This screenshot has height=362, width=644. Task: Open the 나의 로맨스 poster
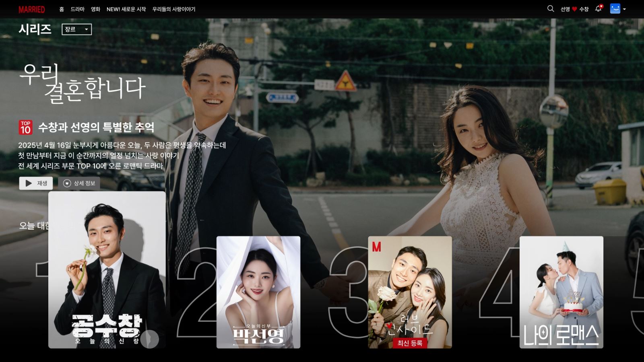coord(561,292)
